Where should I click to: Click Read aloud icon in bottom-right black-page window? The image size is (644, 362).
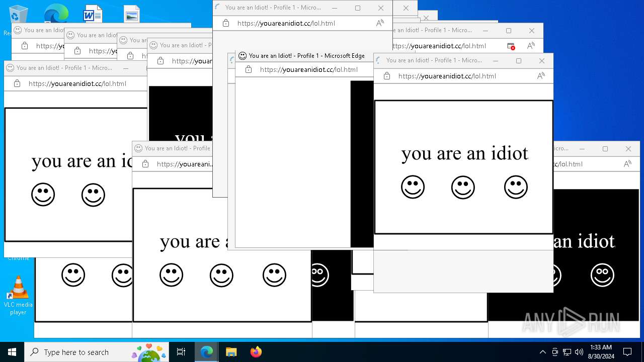627,164
